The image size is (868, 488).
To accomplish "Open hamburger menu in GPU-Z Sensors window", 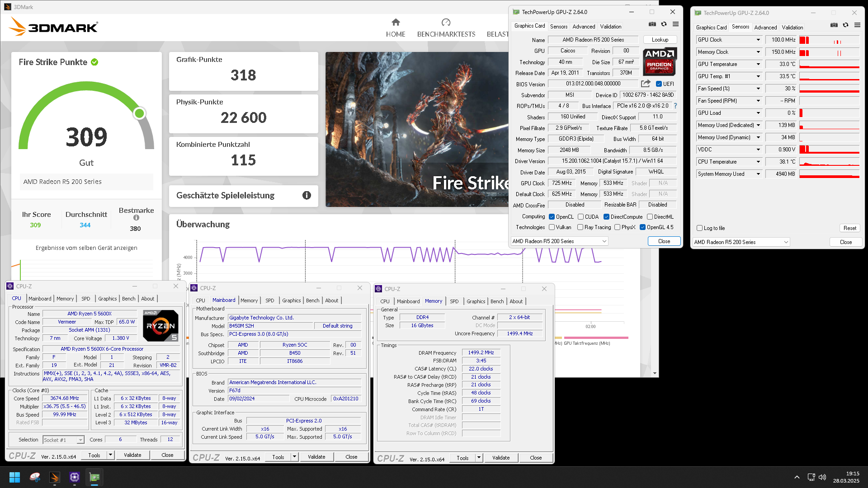I will tap(857, 25).
